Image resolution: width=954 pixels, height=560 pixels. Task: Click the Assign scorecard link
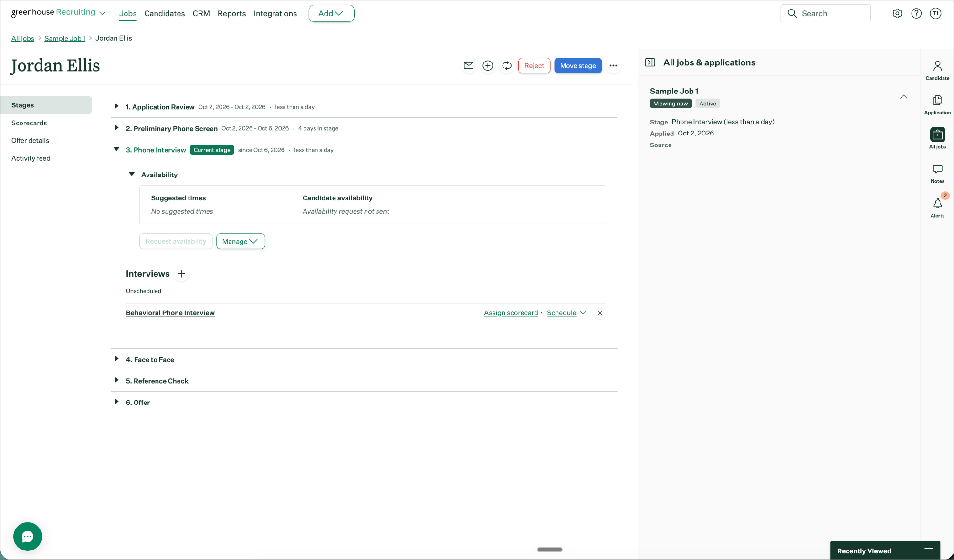click(x=511, y=313)
